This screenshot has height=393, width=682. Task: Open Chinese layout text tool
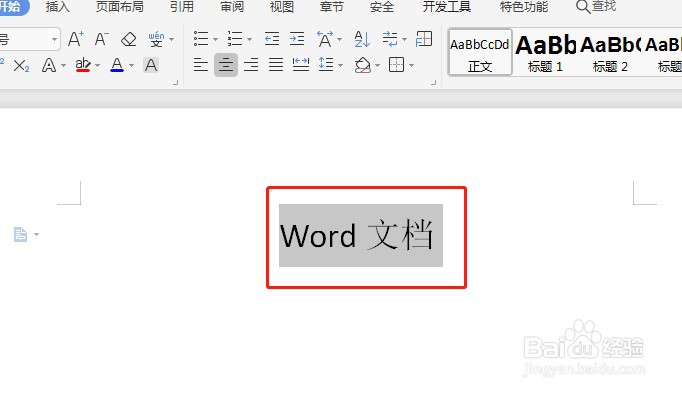(325, 39)
